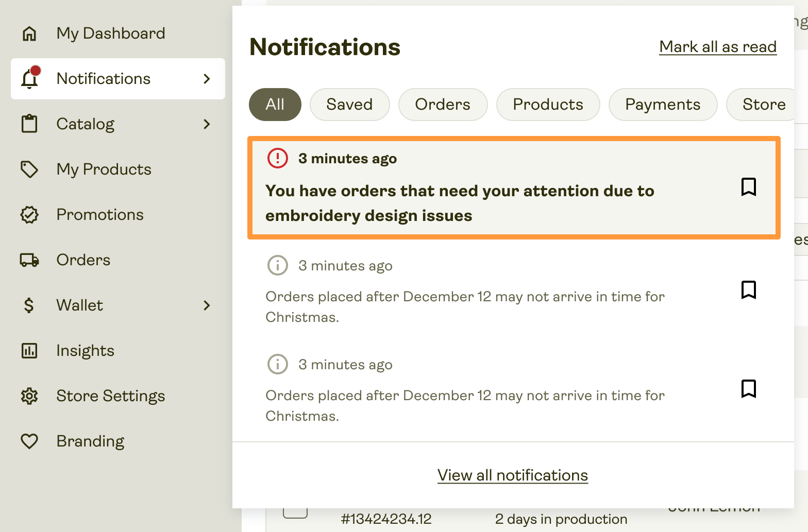The height and width of the screenshot is (532, 808).
Task: Click the Promotions badge icon
Action: [x=29, y=215]
